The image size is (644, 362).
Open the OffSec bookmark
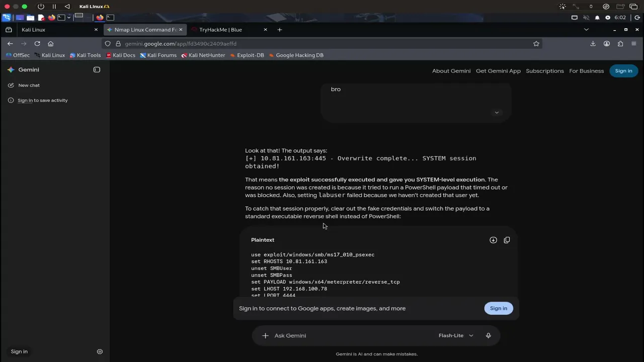tap(18, 55)
